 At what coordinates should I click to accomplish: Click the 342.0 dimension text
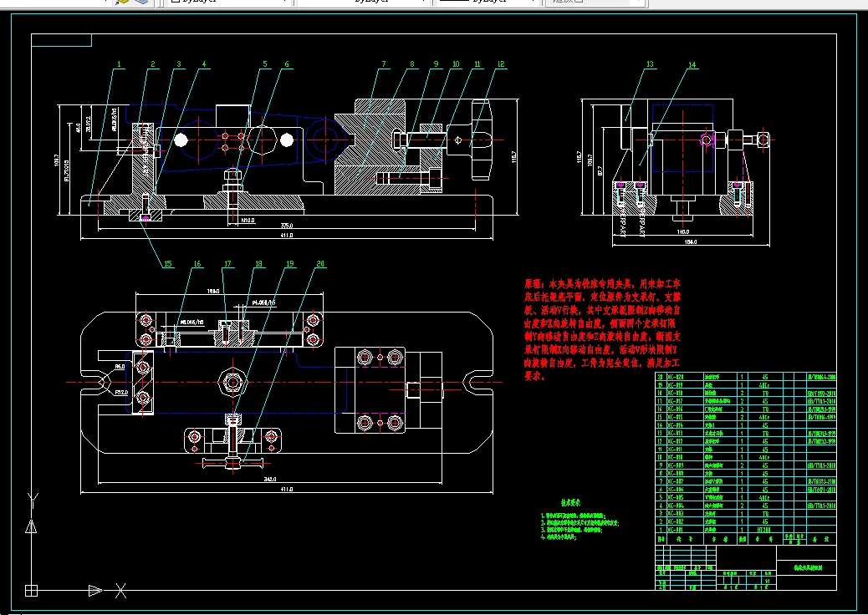(x=270, y=479)
